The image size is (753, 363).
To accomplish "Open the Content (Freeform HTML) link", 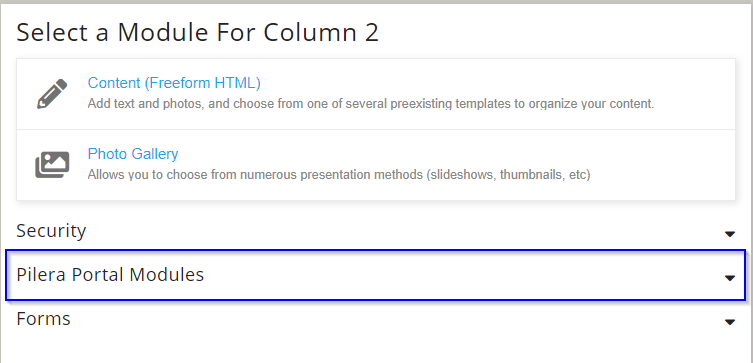I will [x=174, y=83].
